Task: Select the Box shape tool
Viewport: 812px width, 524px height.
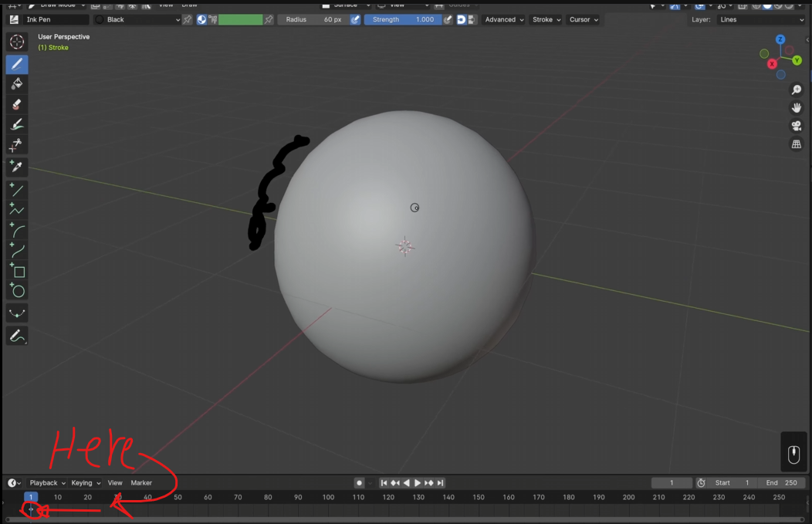Action: click(16, 271)
